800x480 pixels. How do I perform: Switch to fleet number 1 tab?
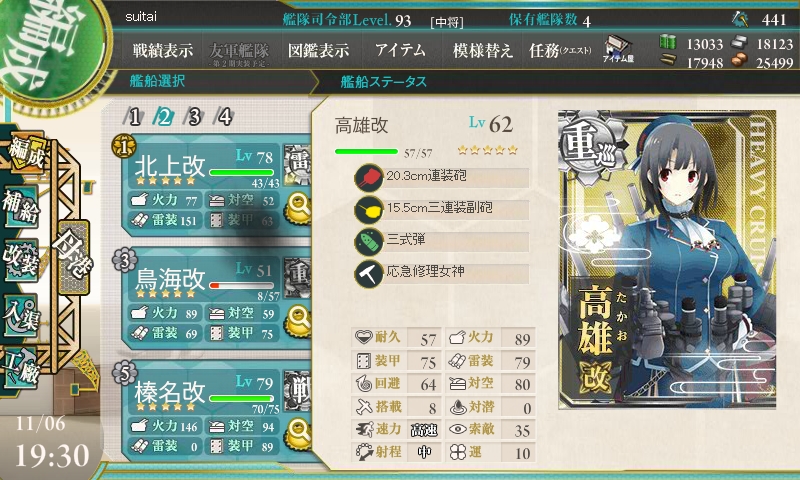tap(134, 117)
